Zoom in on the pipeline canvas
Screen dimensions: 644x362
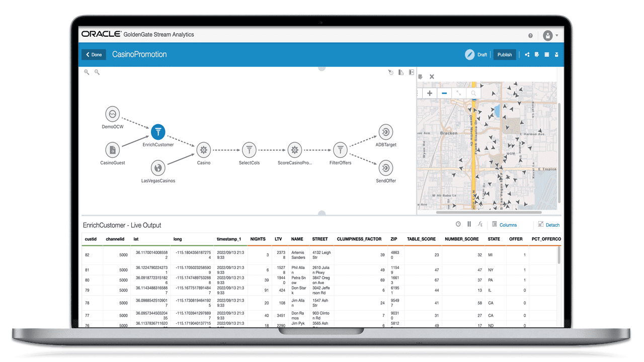pos(87,72)
